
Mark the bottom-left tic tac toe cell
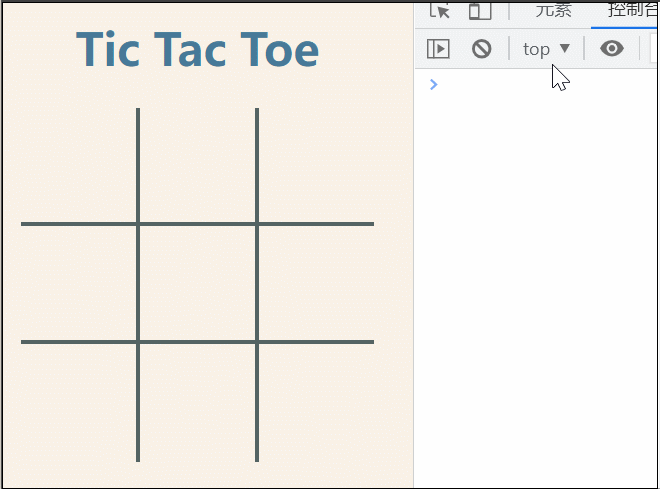[x=79, y=401]
